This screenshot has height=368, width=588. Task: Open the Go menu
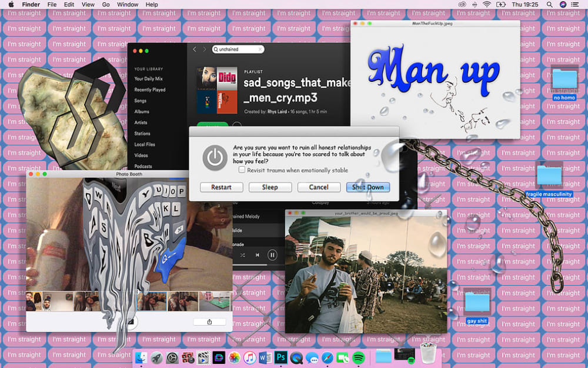click(106, 5)
